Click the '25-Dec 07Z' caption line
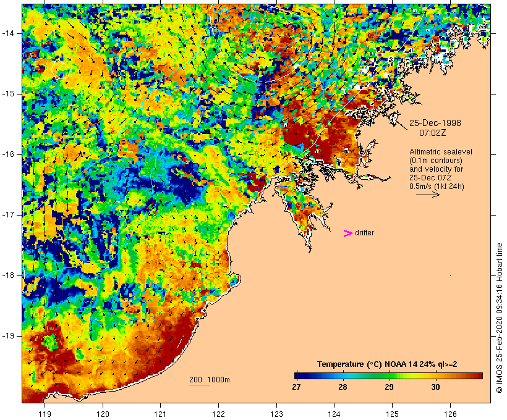Screen dimensions: 507x420 tap(430, 178)
